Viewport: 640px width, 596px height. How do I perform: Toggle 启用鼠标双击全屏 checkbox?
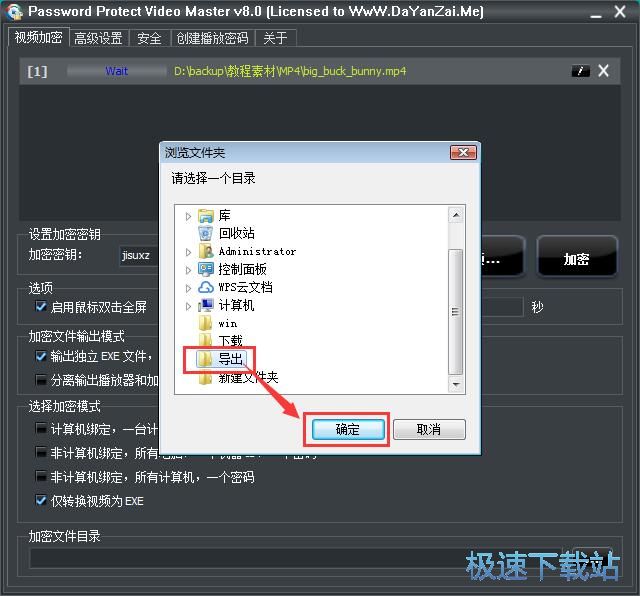coord(41,306)
